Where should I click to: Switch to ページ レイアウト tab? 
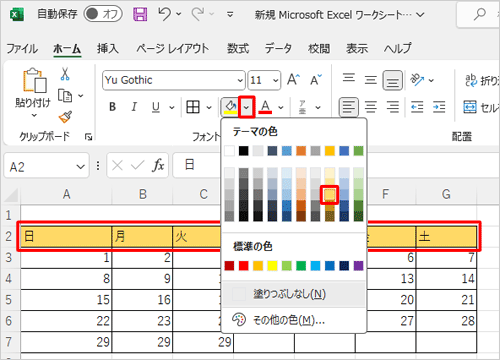tap(173, 49)
